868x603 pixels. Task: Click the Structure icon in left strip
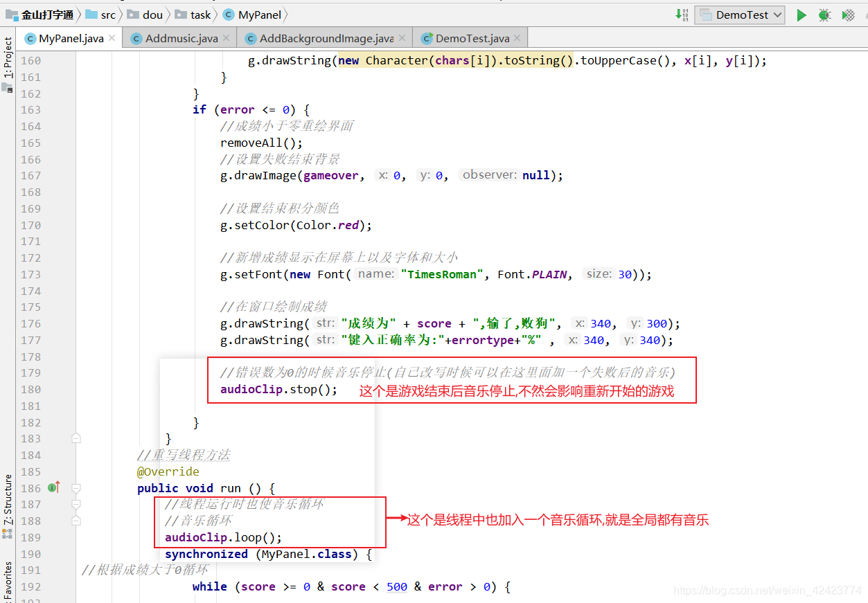point(7,534)
